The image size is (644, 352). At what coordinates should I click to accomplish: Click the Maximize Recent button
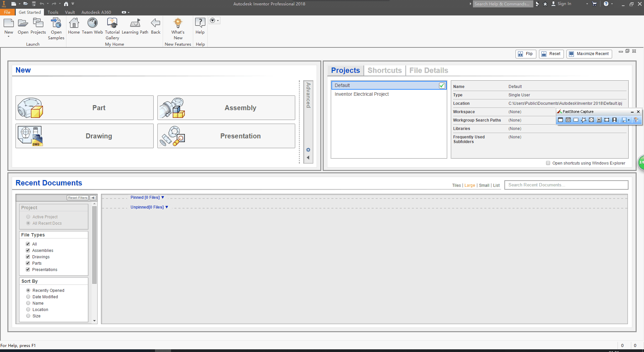coord(589,54)
